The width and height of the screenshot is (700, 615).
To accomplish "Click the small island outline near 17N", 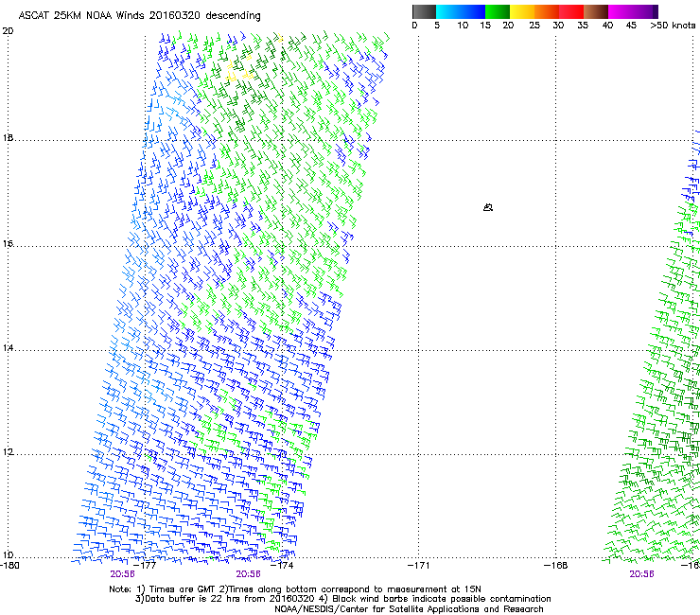I will click(x=488, y=207).
